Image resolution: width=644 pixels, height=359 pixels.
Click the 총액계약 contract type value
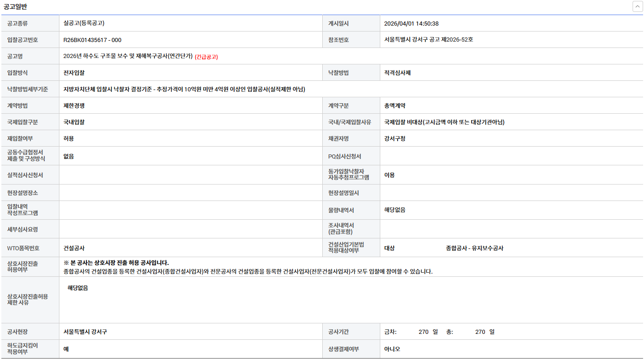[x=394, y=106]
